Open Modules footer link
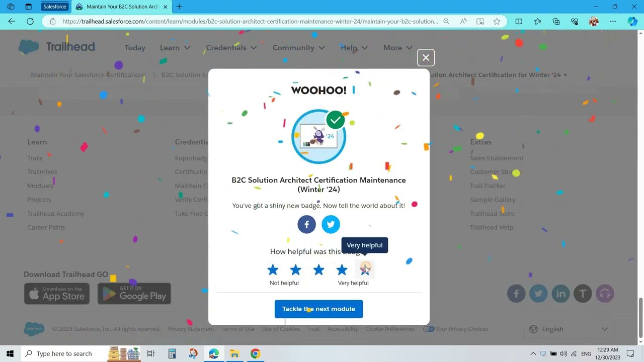 pos(40,186)
